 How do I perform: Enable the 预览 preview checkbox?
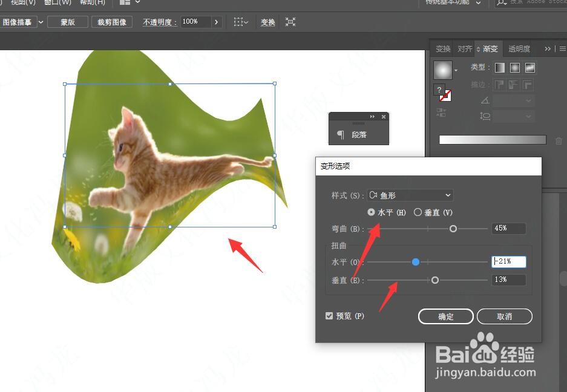[329, 315]
